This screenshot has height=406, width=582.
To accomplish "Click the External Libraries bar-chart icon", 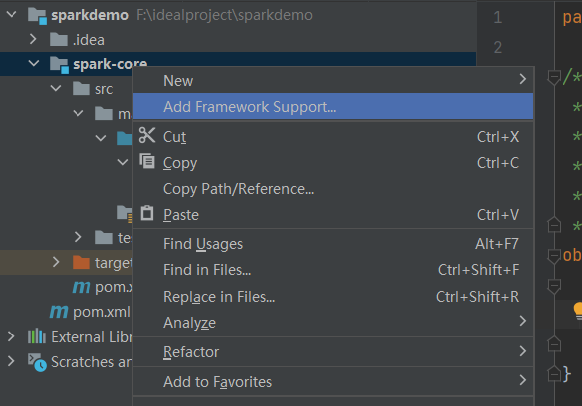I will pyautogui.click(x=37, y=337).
